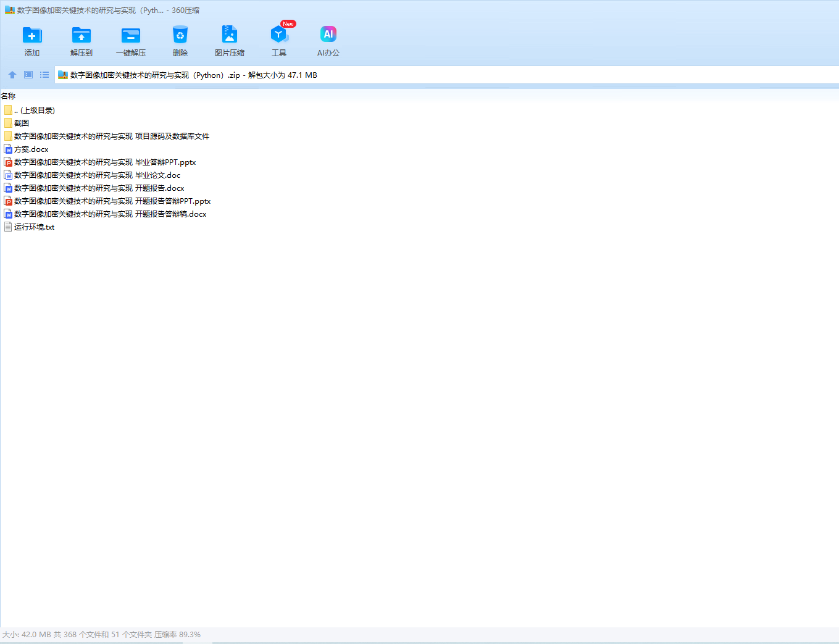Select the 截图 folder

pos(17,123)
